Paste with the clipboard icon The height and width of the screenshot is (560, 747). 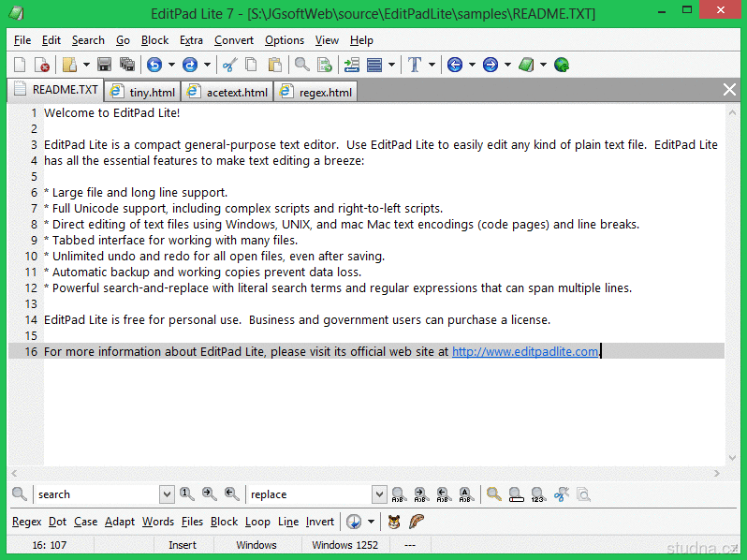[x=275, y=65]
